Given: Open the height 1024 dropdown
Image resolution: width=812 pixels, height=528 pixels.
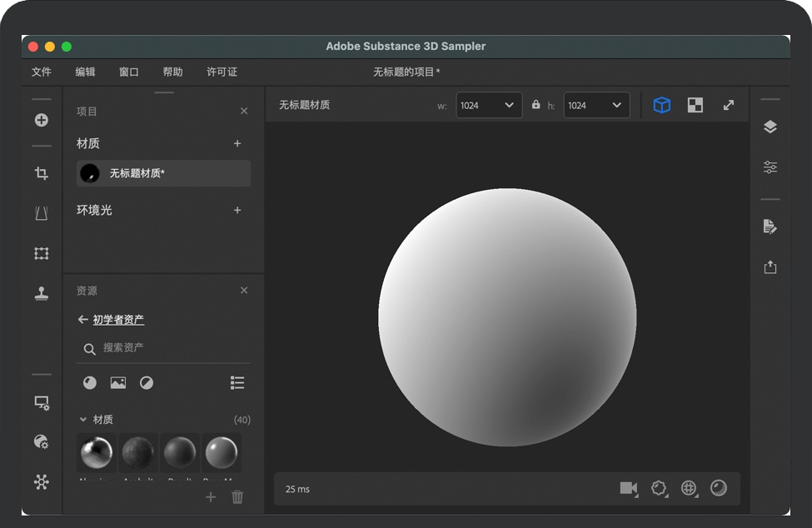Looking at the screenshot, I should click(596, 105).
